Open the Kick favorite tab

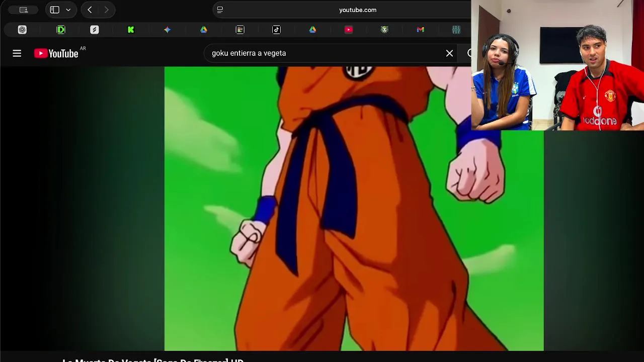point(131,30)
